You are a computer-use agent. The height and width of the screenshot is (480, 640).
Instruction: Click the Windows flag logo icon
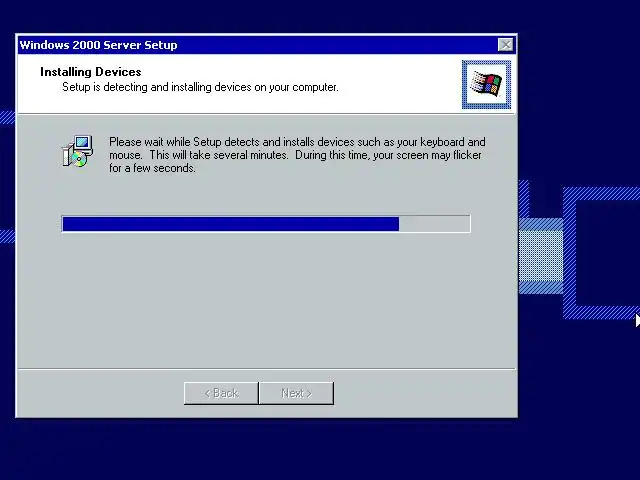click(x=486, y=84)
